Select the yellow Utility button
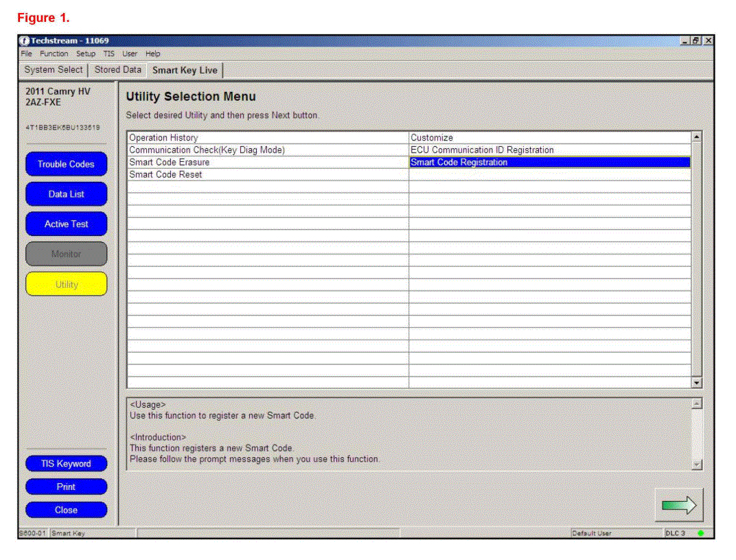Screen dimensions: 736x560 66,284
